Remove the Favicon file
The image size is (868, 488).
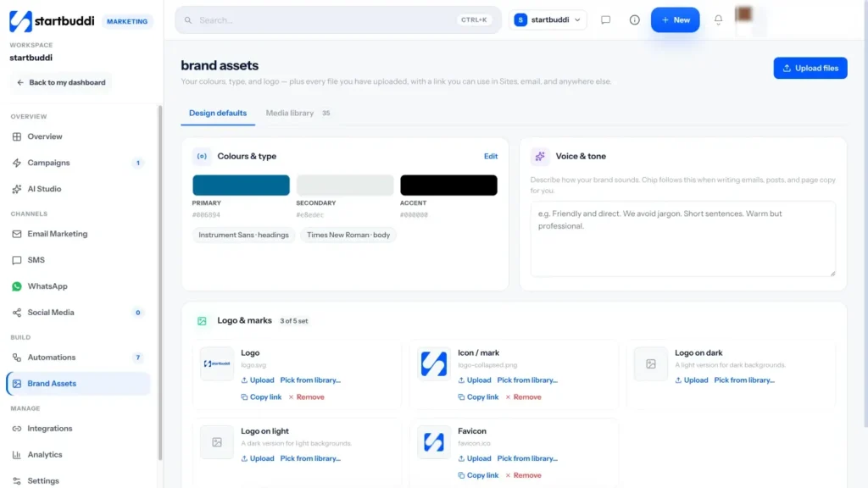pyautogui.click(x=523, y=475)
